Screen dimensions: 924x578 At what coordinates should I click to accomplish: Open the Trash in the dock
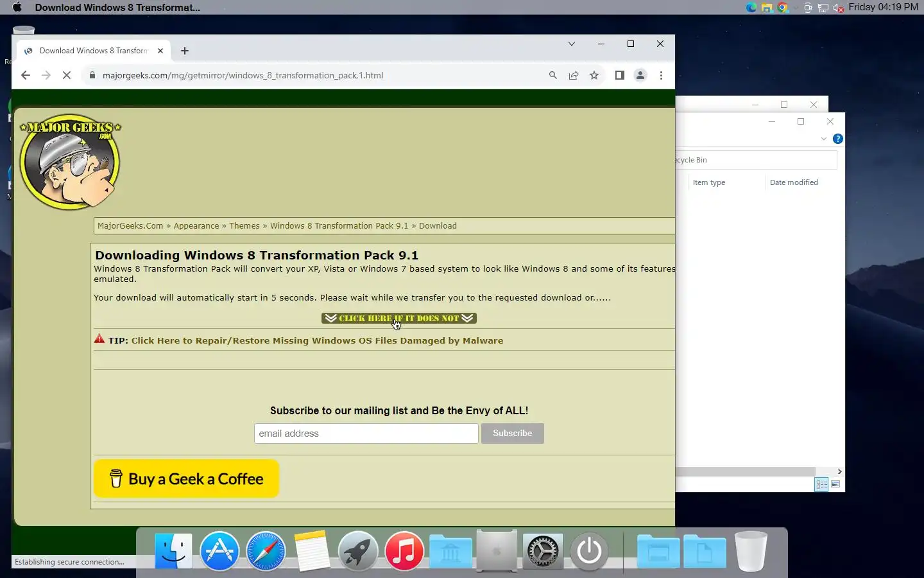[751, 551]
